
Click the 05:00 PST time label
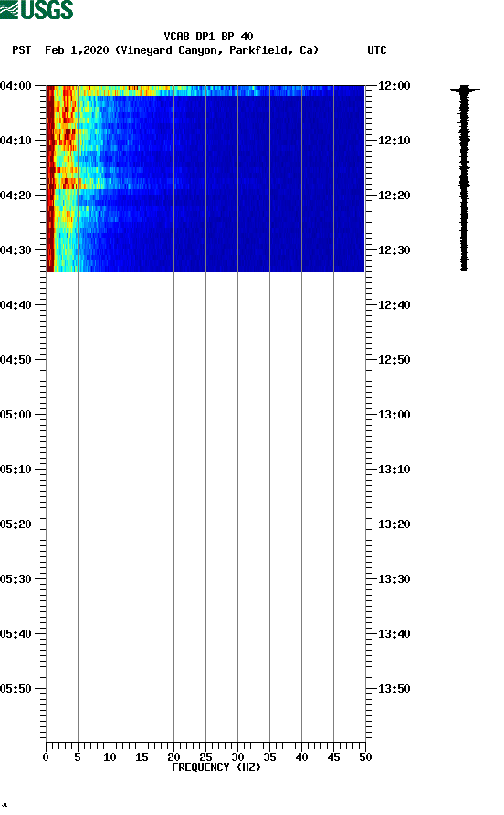point(16,415)
